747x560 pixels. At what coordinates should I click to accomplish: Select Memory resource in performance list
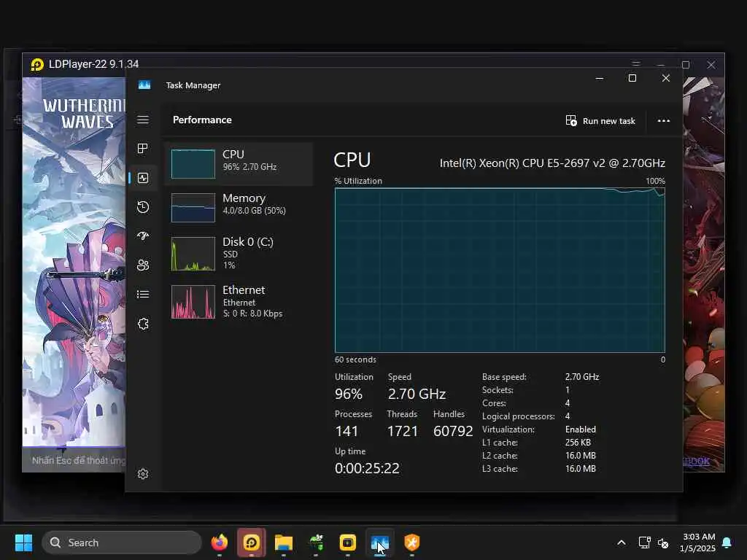239,207
